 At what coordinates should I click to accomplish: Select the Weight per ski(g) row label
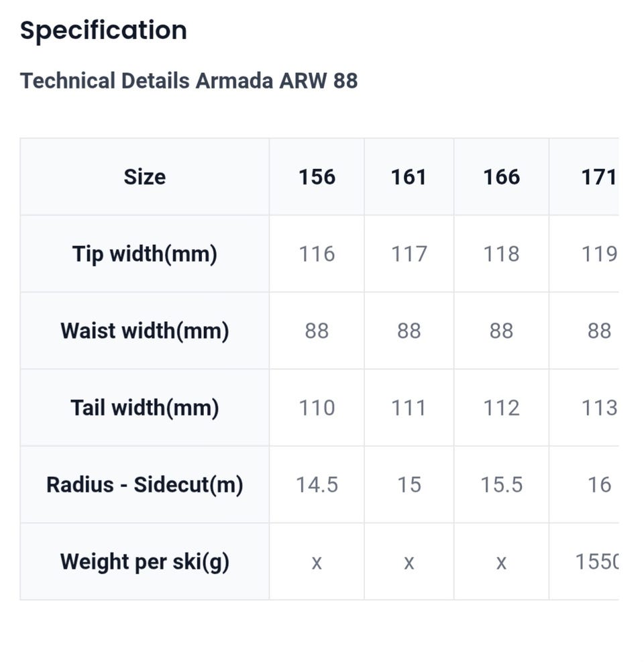tap(144, 562)
